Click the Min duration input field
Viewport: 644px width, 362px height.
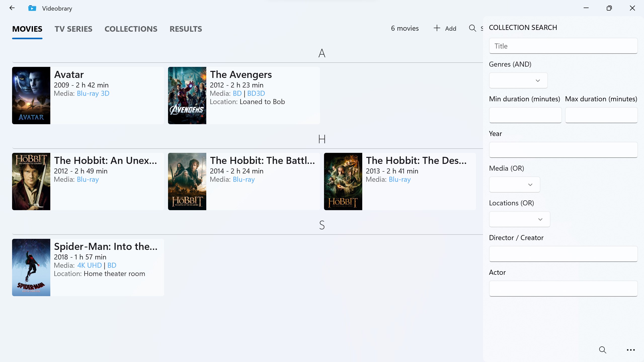pos(525,115)
